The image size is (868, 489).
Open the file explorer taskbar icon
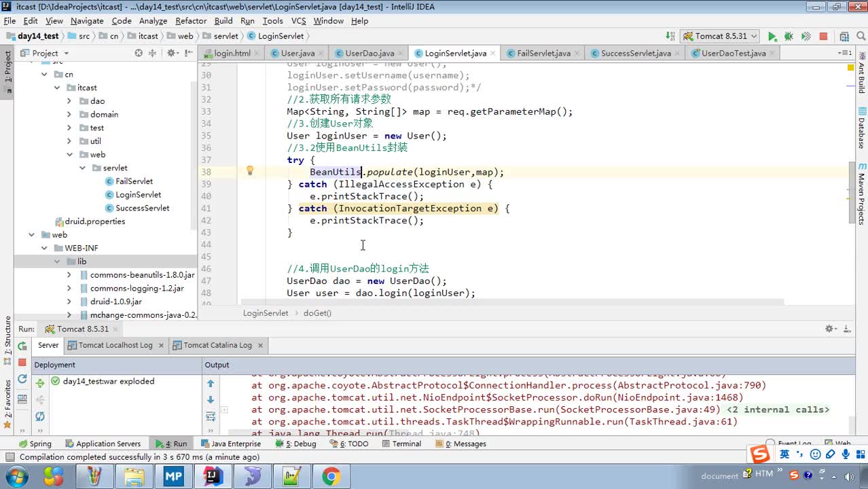click(134, 476)
